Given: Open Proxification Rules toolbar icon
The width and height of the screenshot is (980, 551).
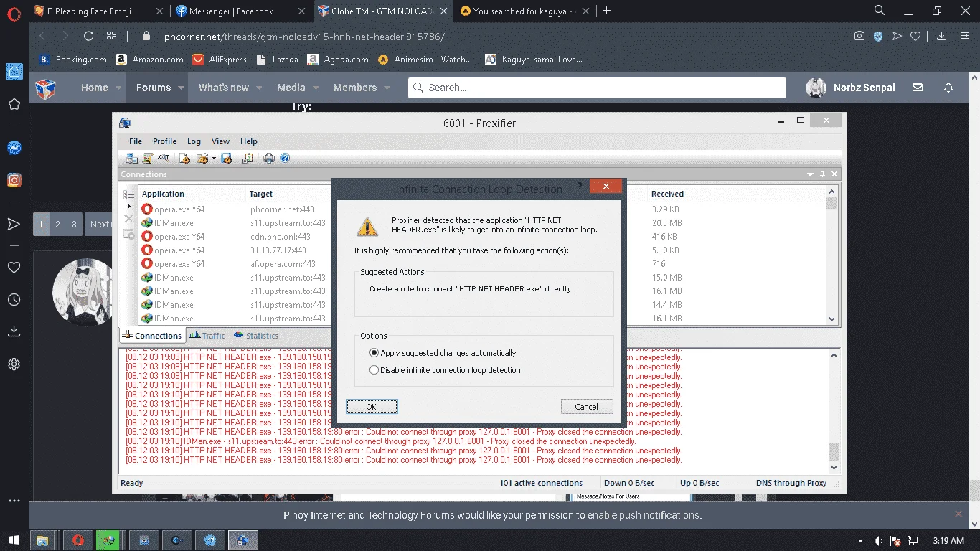Looking at the screenshot, I should pos(148,159).
